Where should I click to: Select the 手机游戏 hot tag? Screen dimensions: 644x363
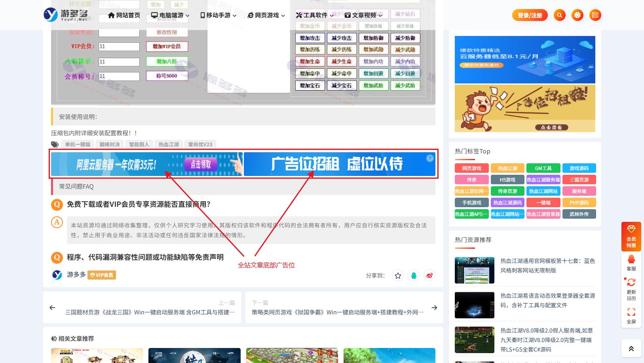click(472, 203)
